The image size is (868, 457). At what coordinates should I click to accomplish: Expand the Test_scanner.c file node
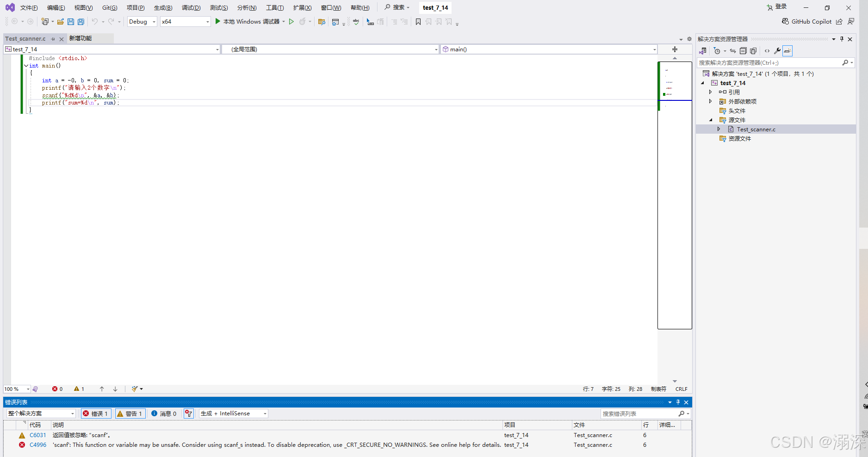coord(719,129)
